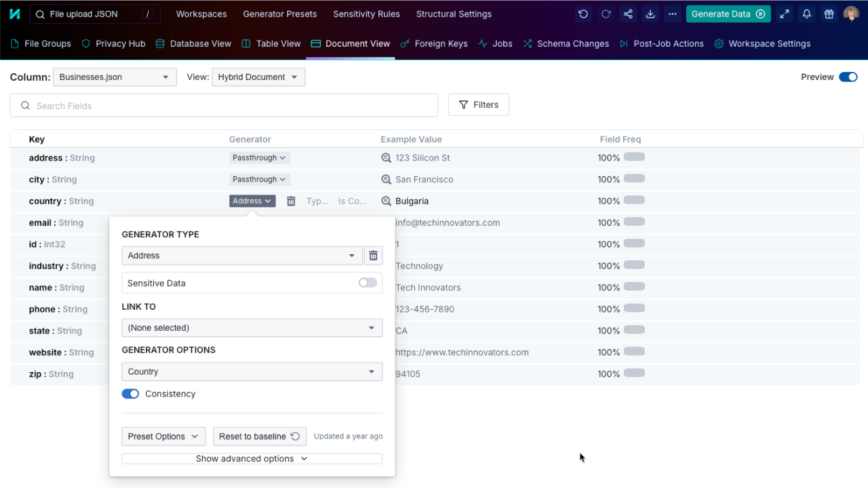Image resolution: width=868 pixels, height=488 pixels.
Task: Open the Preset Options dropdown
Action: (x=163, y=436)
